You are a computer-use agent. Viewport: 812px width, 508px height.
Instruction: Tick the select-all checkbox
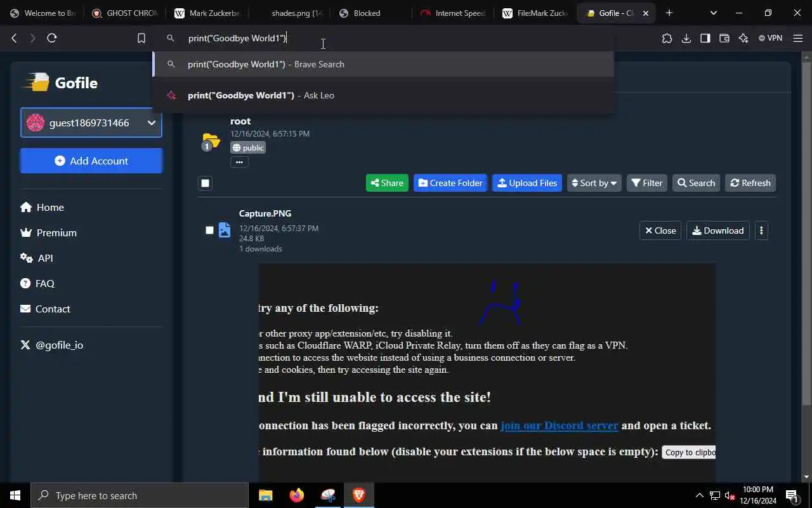pos(205,183)
